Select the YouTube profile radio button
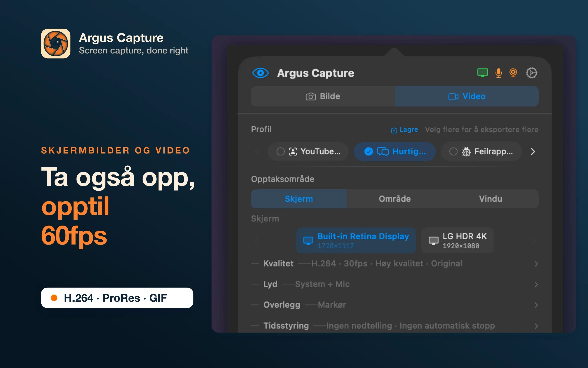Screen dimensions: 588x368 click(281, 152)
